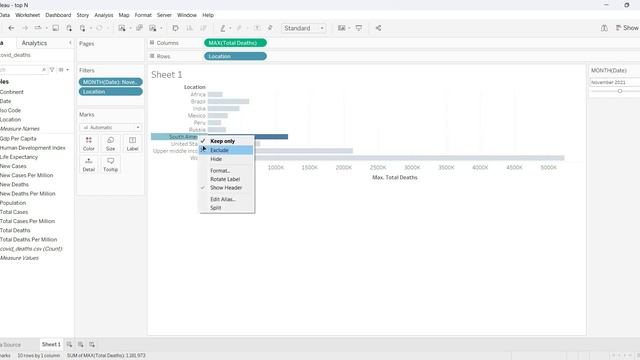Open the Automatic mark type dropdown
This screenshot has width=640, height=360.
(x=110, y=127)
